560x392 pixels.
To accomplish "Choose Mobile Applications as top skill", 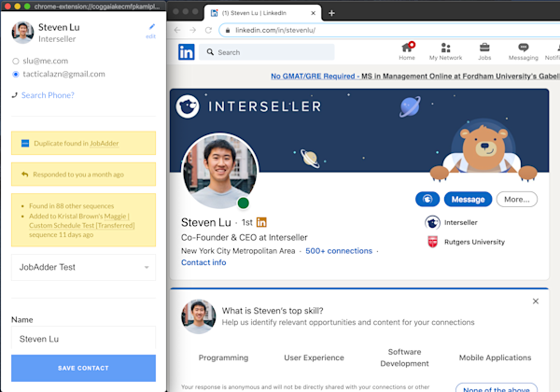I will [x=495, y=357].
